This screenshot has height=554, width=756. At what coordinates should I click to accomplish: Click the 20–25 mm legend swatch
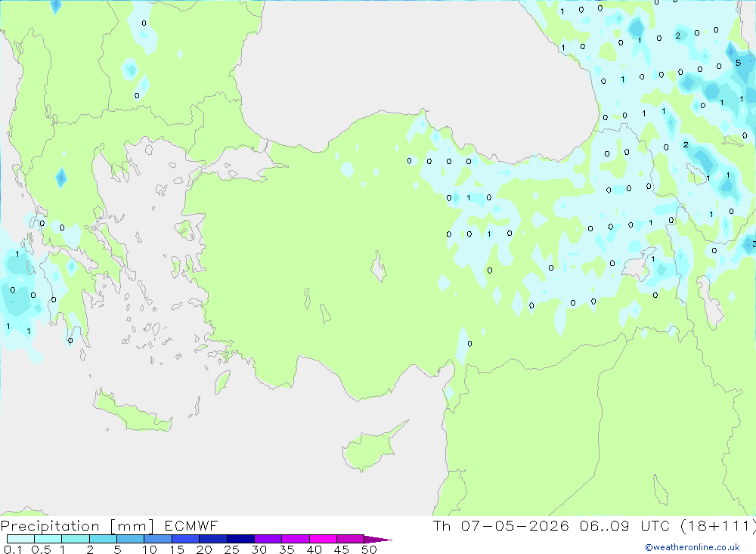click(212, 539)
